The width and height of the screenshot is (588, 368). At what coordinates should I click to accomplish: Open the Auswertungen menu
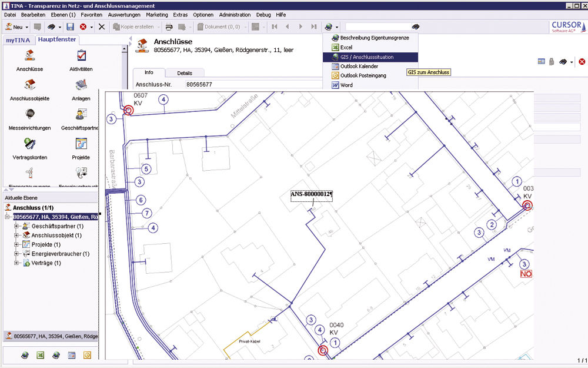pos(124,14)
